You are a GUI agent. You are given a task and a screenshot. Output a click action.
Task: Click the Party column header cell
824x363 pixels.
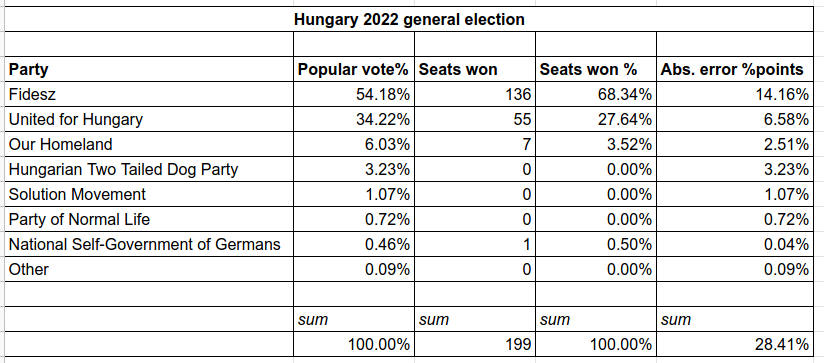click(x=149, y=69)
